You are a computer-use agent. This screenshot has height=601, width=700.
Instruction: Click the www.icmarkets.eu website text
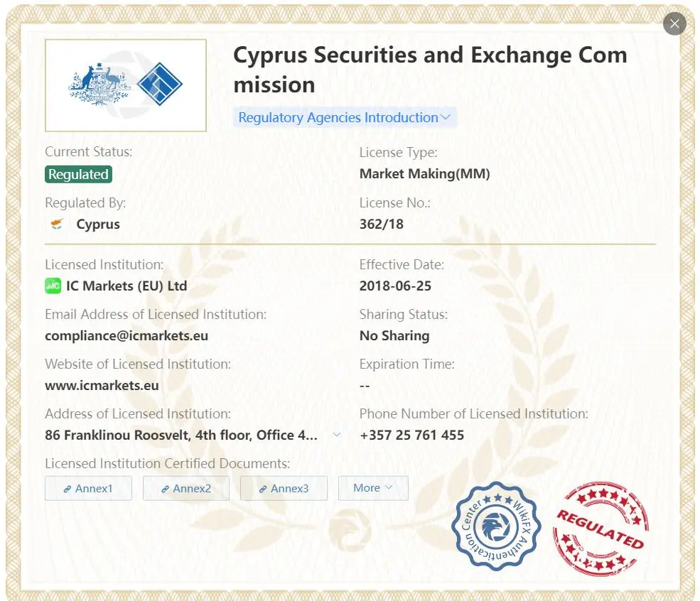pos(102,385)
